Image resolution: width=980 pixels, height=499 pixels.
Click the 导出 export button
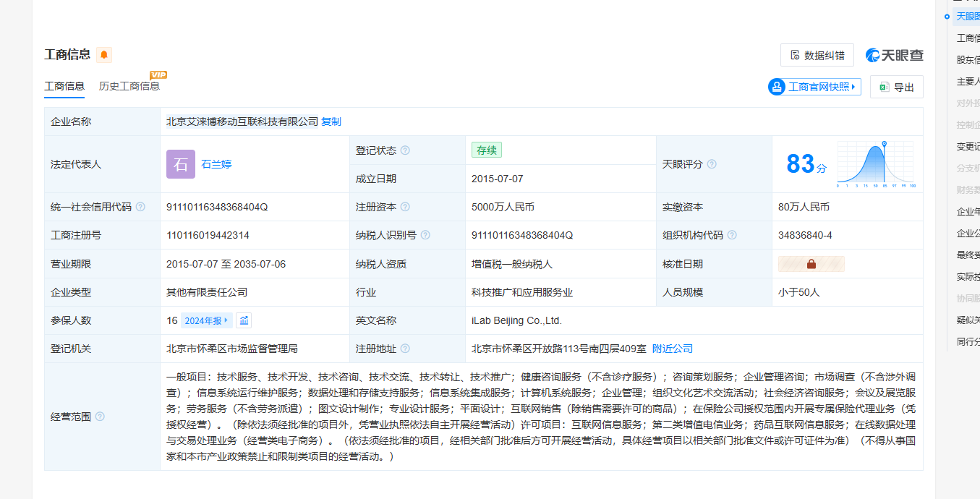(896, 88)
